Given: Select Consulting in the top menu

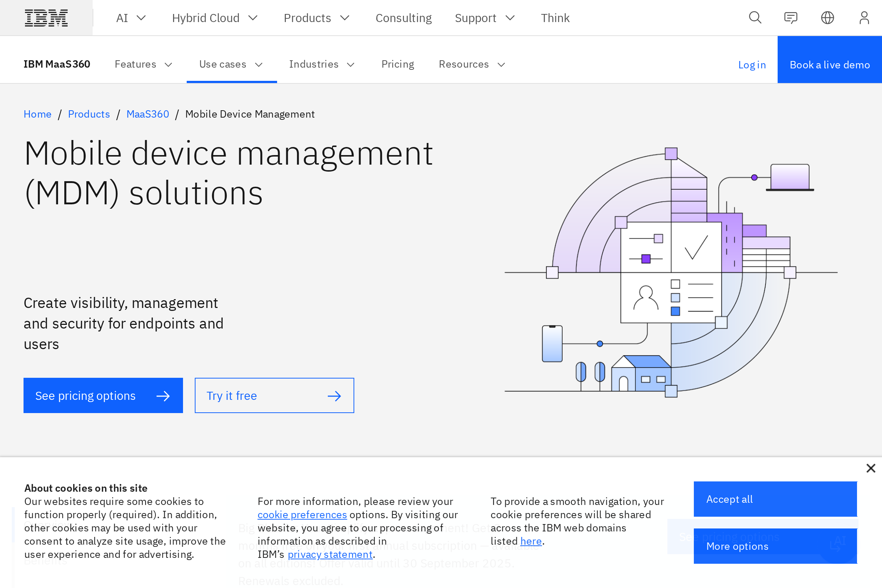Looking at the screenshot, I should tap(404, 17).
